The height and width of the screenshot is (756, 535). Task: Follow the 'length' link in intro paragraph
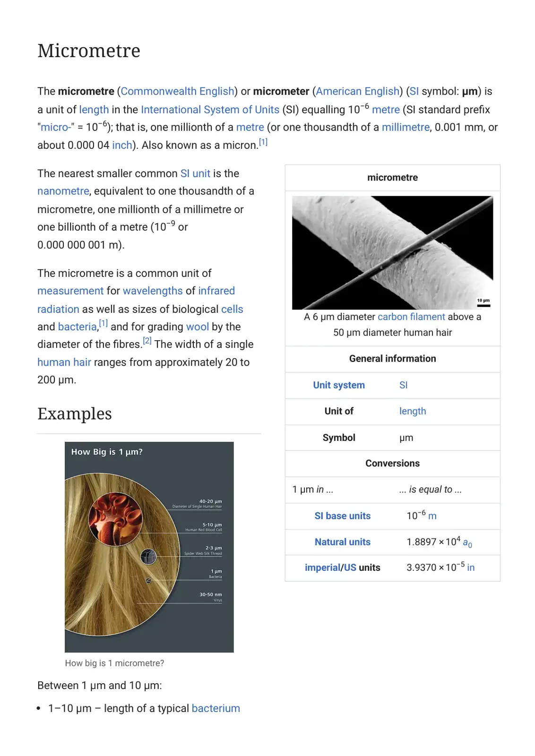click(94, 110)
